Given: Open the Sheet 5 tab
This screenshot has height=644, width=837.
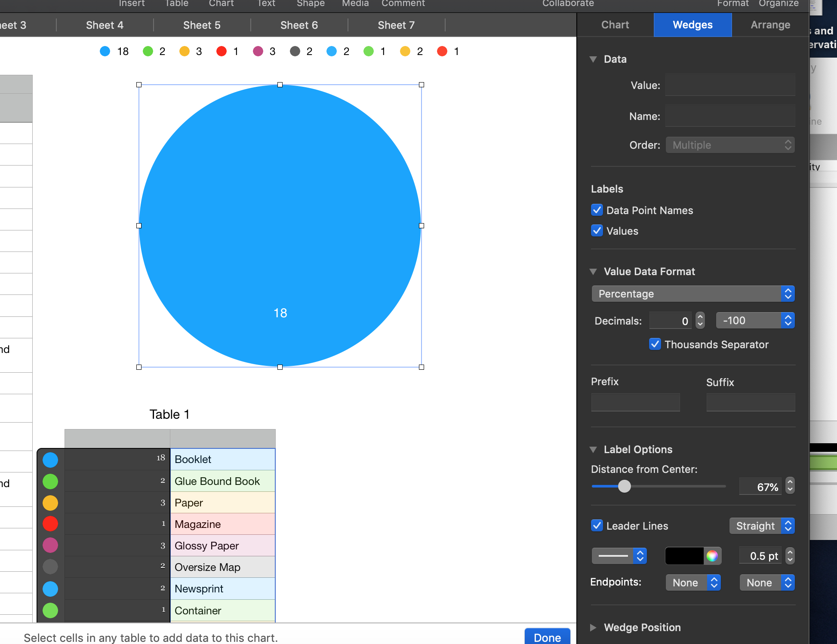Looking at the screenshot, I should pos(202,25).
